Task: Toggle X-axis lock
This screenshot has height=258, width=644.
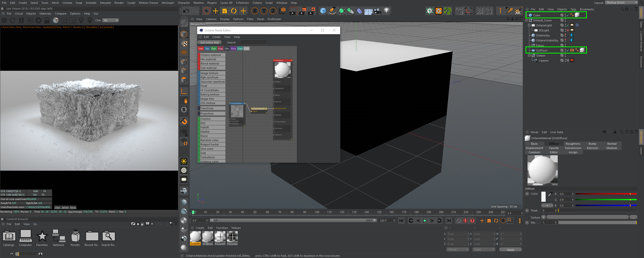Action: point(255,11)
